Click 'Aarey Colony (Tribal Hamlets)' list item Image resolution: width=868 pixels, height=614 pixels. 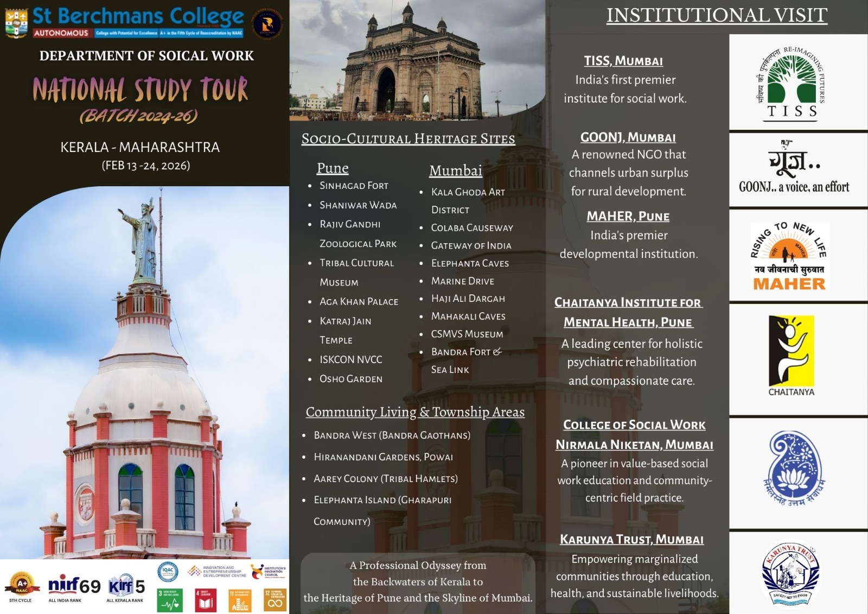(x=386, y=479)
